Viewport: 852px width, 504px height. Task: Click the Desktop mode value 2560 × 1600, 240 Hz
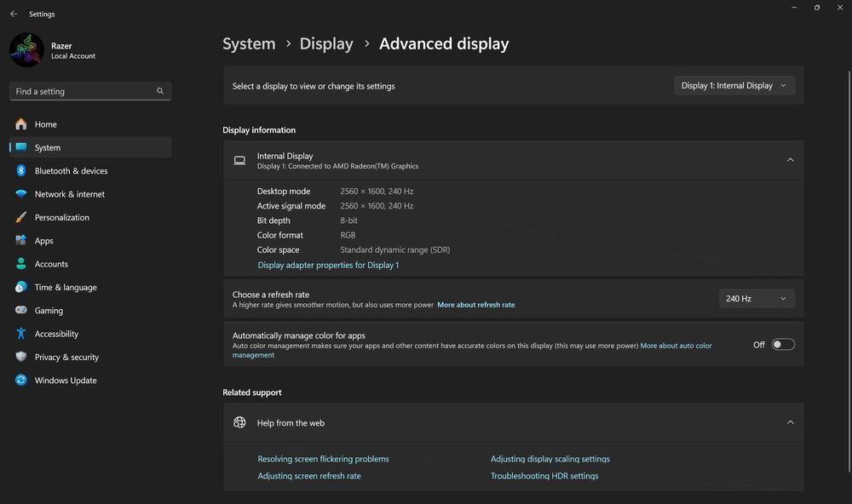pyautogui.click(x=377, y=192)
